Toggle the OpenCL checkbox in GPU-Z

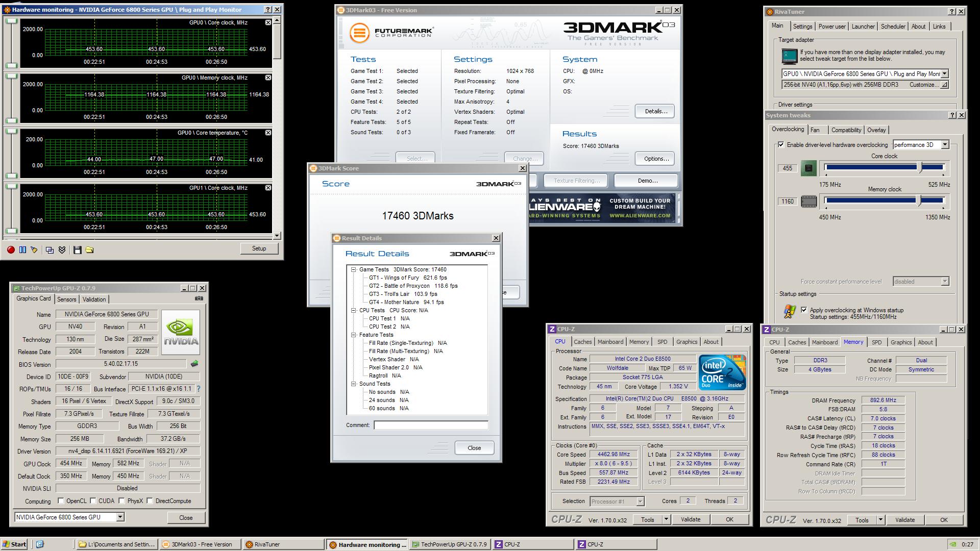(61, 501)
